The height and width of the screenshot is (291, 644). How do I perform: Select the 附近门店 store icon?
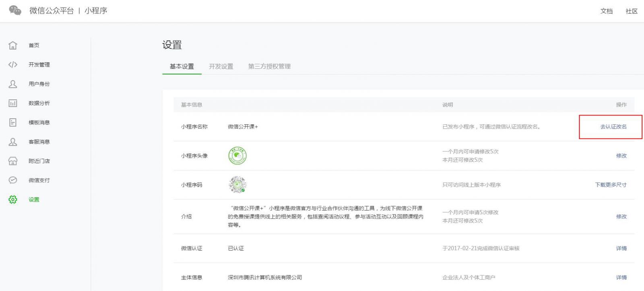pos(13,161)
